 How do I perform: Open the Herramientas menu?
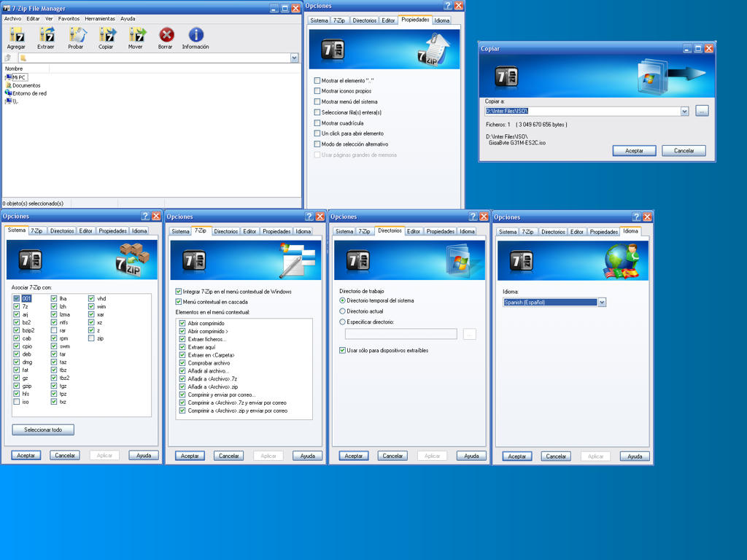point(100,18)
